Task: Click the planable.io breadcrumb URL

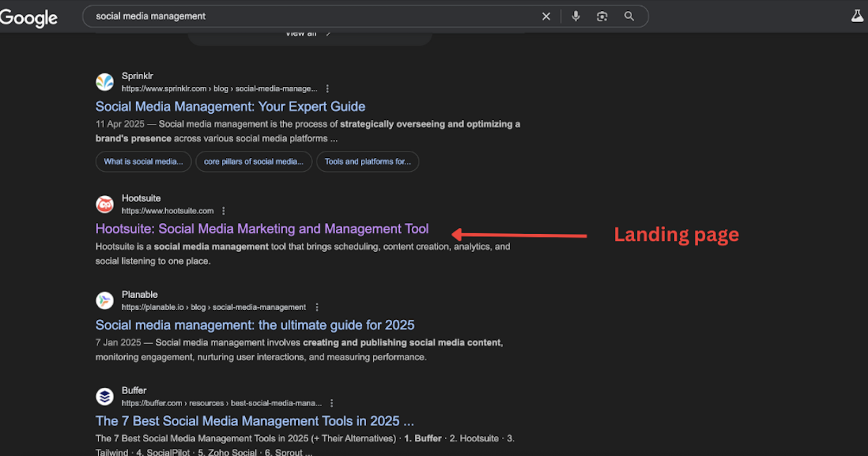Action: pyautogui.click(x=214, y=307)
